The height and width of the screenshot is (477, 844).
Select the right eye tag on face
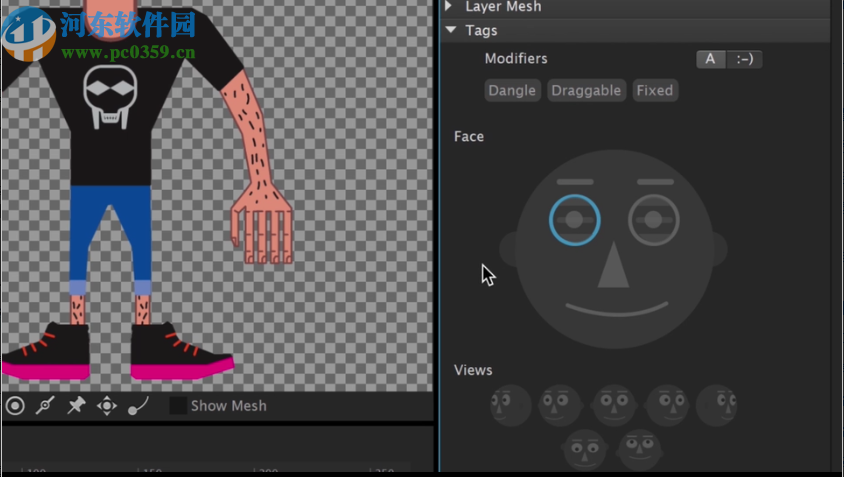[653, 220]
